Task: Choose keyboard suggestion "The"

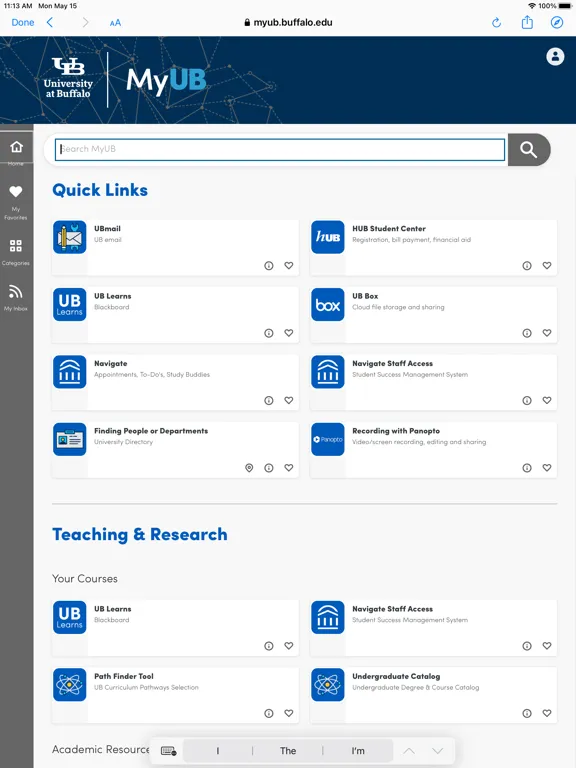Action: pyautogui.click(x=288, y=751)
